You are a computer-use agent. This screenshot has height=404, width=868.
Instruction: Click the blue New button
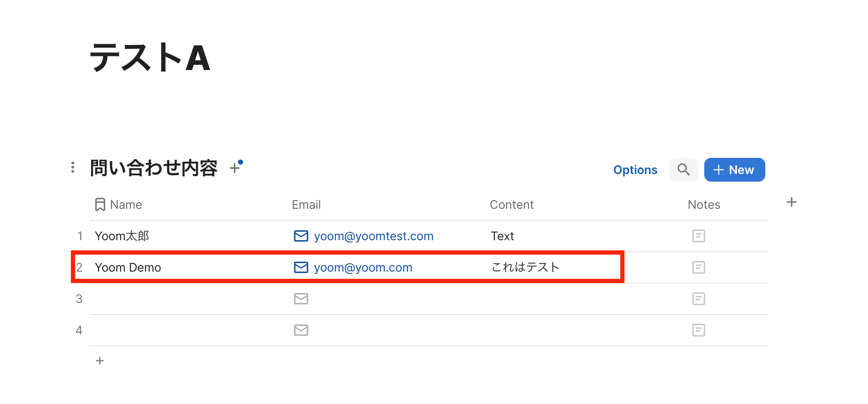point(734,170)
